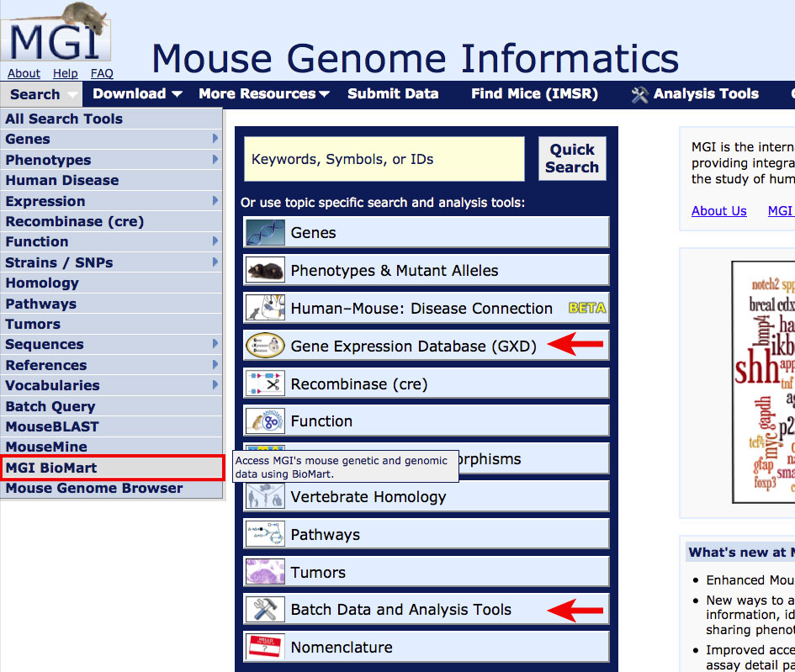Select Batch Query menu item

(111, 406)
